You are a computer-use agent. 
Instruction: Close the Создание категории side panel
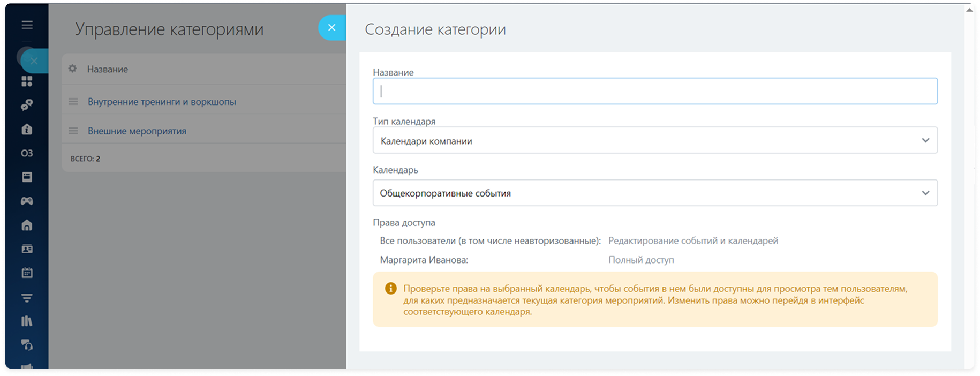pos(331,28)
